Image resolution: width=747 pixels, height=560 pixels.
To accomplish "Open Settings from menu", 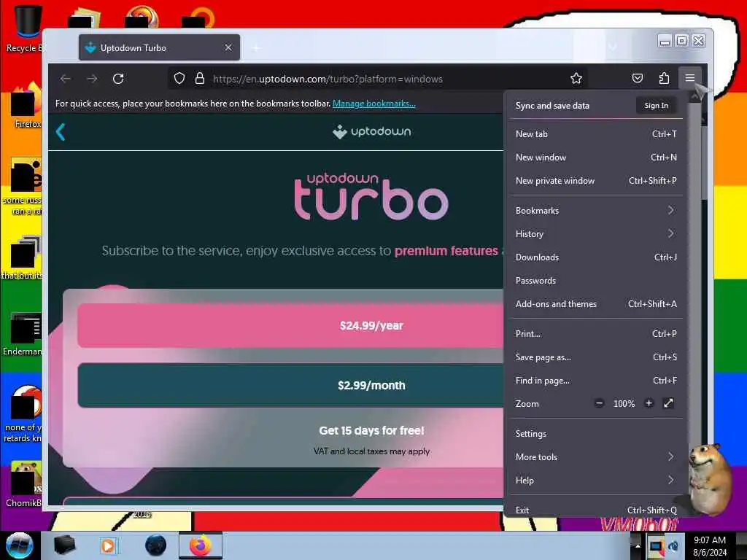I will pos(596,434).
